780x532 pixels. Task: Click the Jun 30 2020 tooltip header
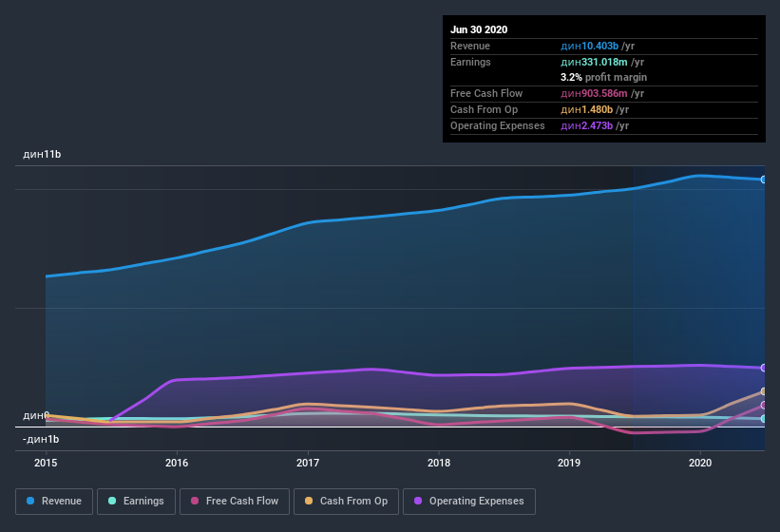pyautogui.click(x=479, y=29)
